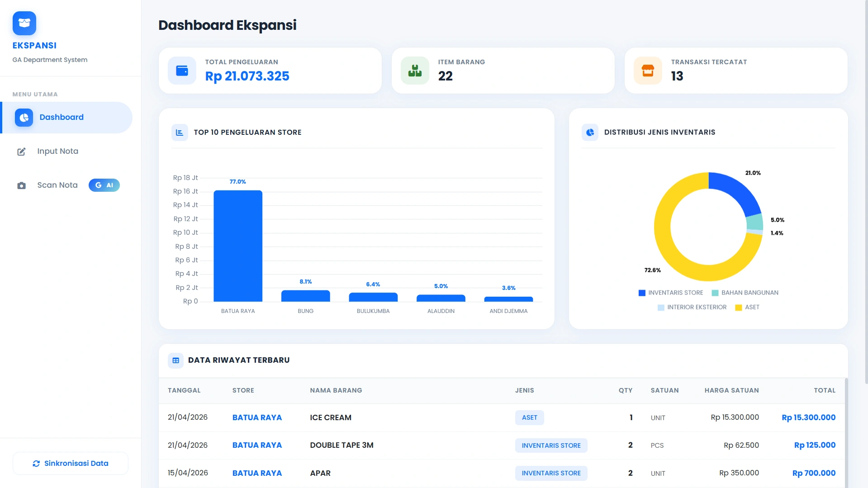Click the teal 5.0% donut segment

click(x=754, y=223)
